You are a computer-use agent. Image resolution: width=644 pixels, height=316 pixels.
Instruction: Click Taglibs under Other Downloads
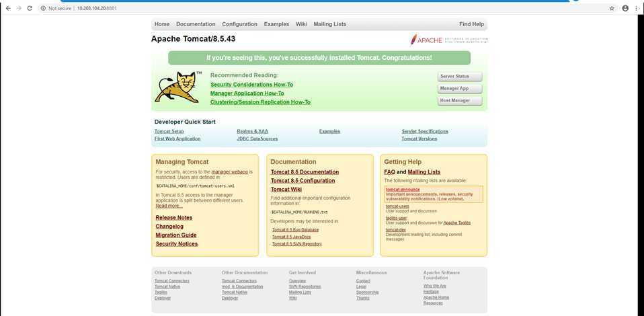tap(161, 292)
